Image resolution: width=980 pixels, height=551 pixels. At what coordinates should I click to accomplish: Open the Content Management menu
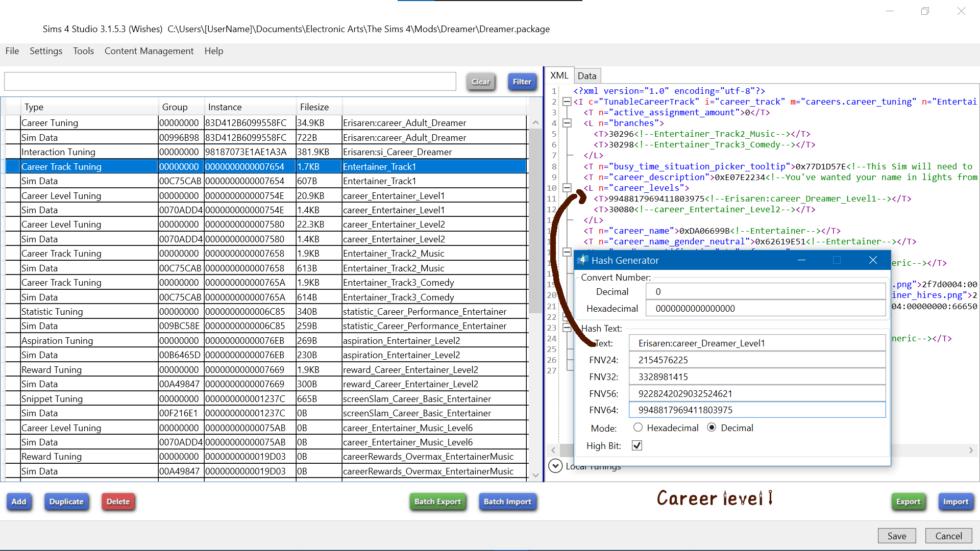coord(149,51)
